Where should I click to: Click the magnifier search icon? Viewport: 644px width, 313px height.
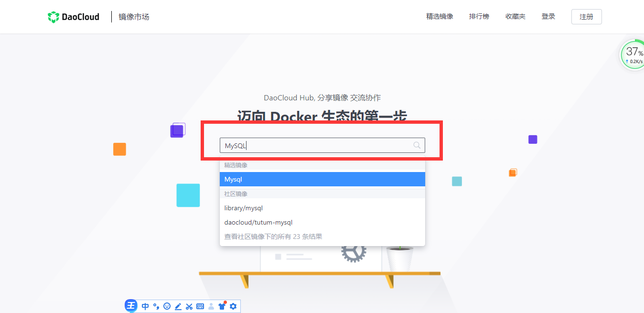coord(417,145)
